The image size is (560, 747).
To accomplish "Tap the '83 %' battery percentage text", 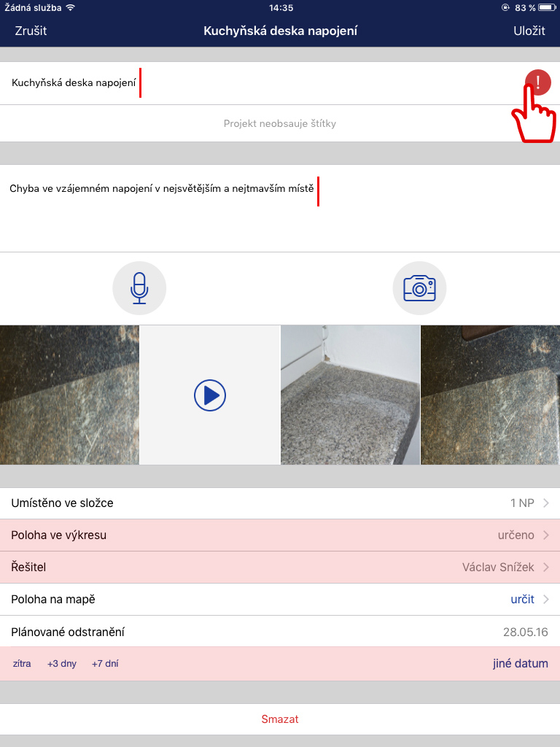I will [525, 7].
